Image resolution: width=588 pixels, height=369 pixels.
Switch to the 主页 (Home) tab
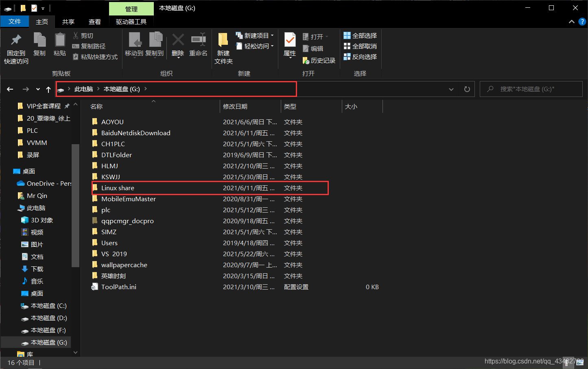tap(42, 22)
